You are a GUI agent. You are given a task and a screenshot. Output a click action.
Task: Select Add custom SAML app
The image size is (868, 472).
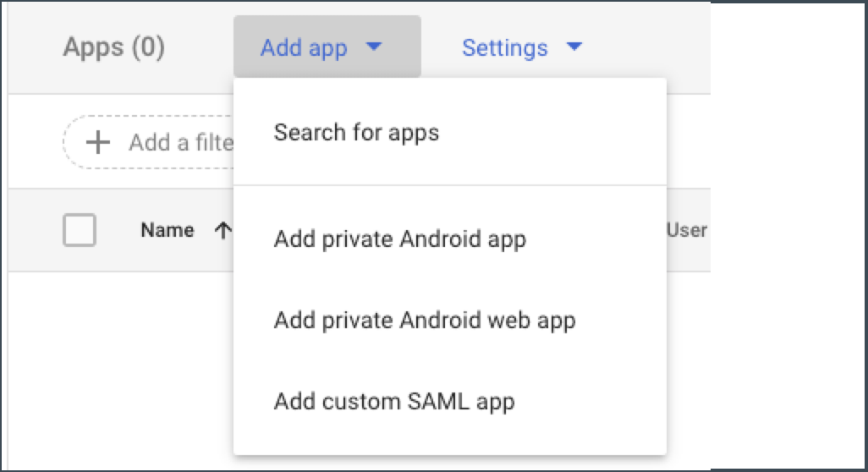pyautogui.click(x=393, y=401)
